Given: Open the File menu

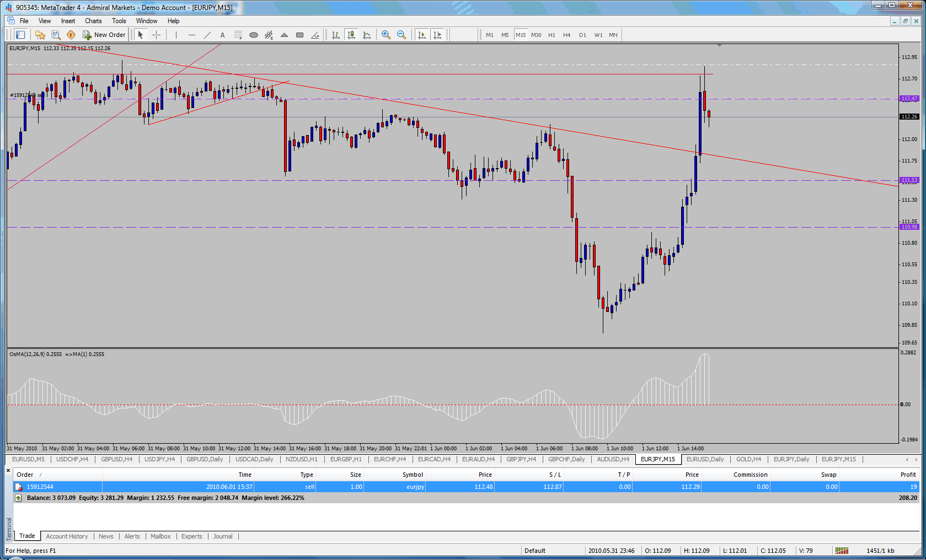Looking at the screenshot, I should tap(24, 21).
